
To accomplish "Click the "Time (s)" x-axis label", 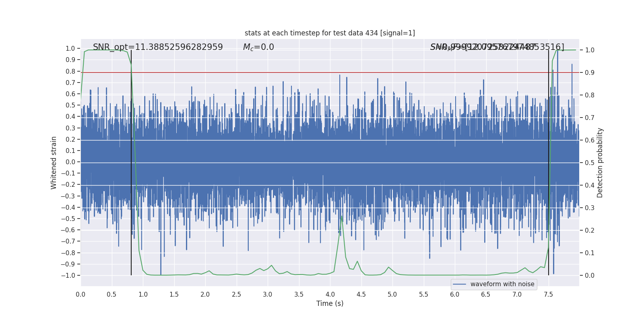I will point(330,303).
